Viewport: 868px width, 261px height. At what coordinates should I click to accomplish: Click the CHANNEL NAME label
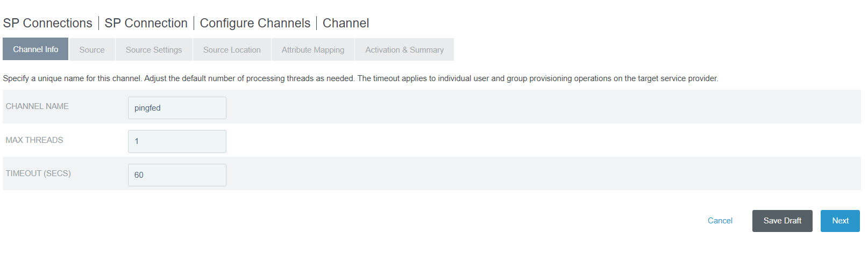tap(37, 106)
